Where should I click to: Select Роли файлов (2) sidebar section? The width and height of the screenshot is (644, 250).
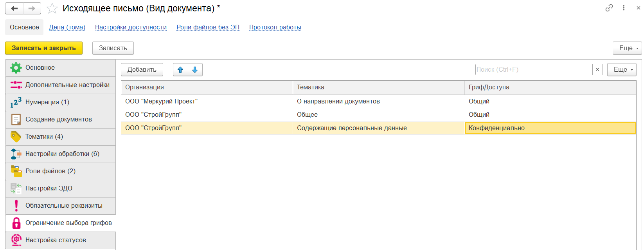[x=61, y=171]
